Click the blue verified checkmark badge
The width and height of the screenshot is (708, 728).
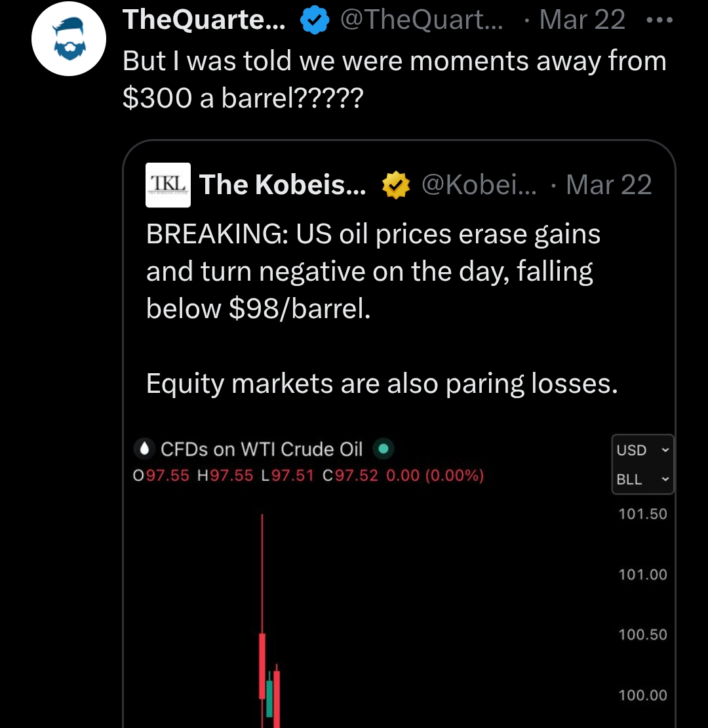[x=315, y=20]
